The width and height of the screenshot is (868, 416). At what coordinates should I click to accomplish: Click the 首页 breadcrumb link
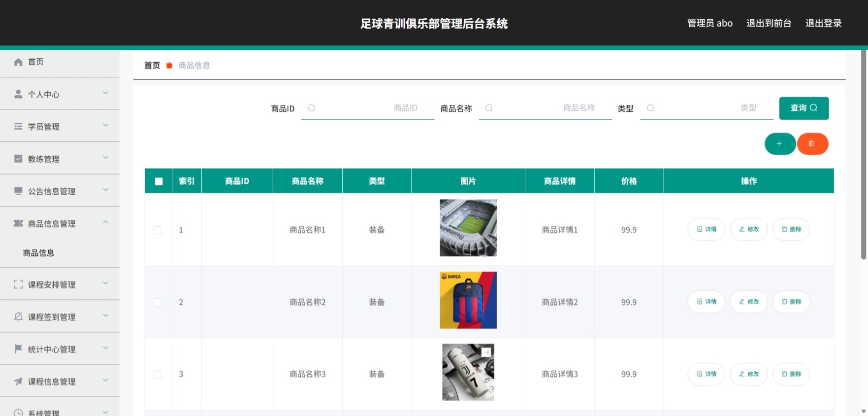pyautogui.click(x=152, y=65)
